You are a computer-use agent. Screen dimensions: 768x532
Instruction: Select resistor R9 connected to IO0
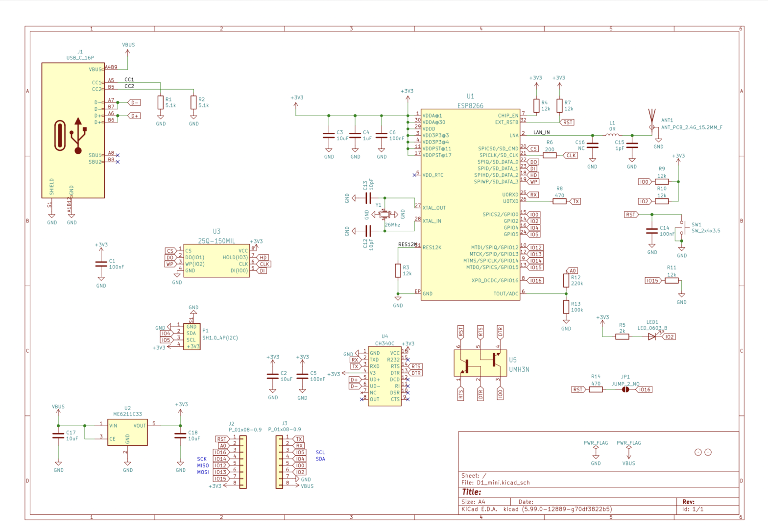click(662, 182)
